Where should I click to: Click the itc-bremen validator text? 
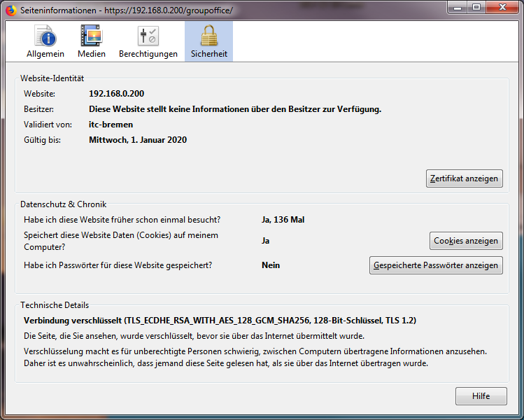(111, 125)
